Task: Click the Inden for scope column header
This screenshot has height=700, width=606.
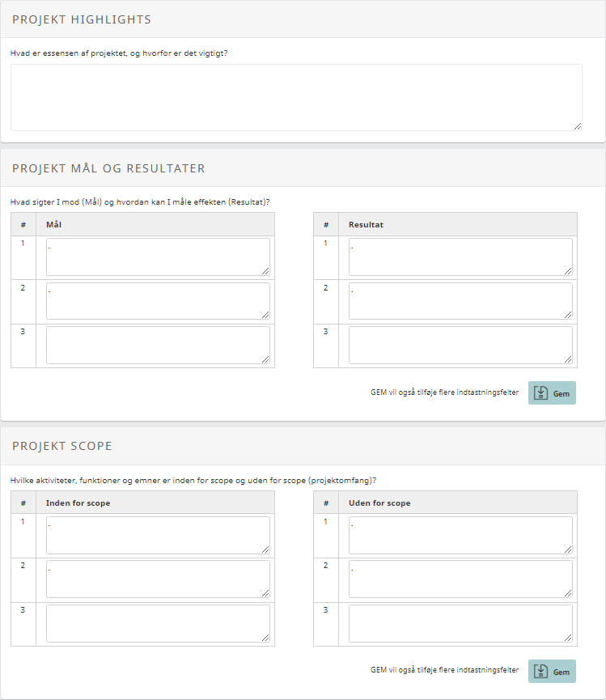Action: tap(78, 503)
